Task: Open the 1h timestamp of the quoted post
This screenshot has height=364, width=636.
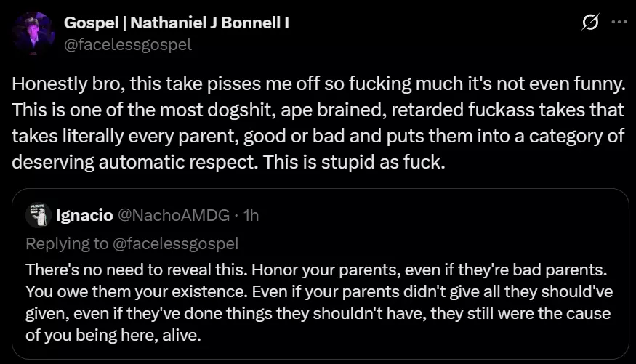Action: [x=251, y=215]
